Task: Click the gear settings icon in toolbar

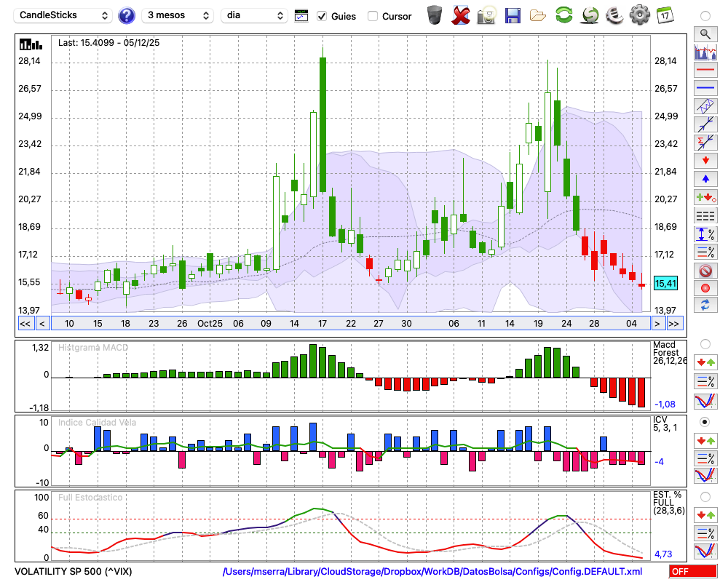Action: (639, 15)
